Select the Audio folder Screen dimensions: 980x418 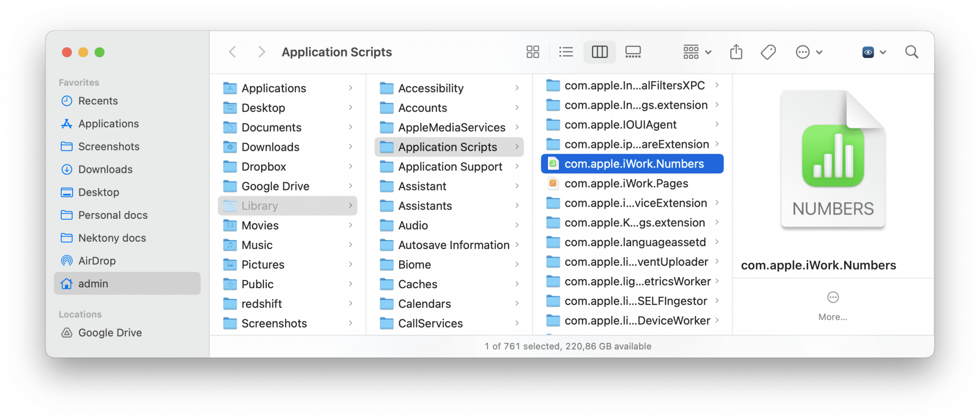449,226
